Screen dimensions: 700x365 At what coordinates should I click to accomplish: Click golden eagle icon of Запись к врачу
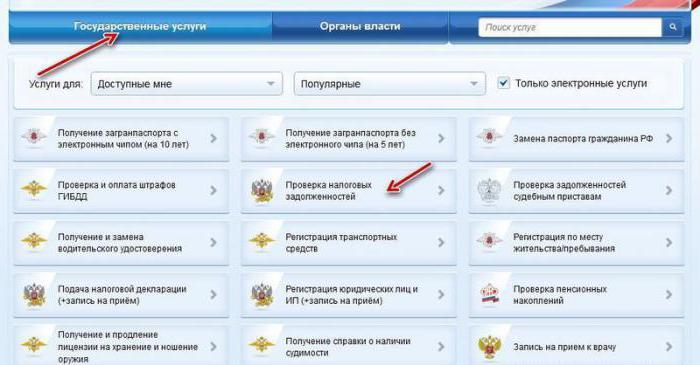489,347
